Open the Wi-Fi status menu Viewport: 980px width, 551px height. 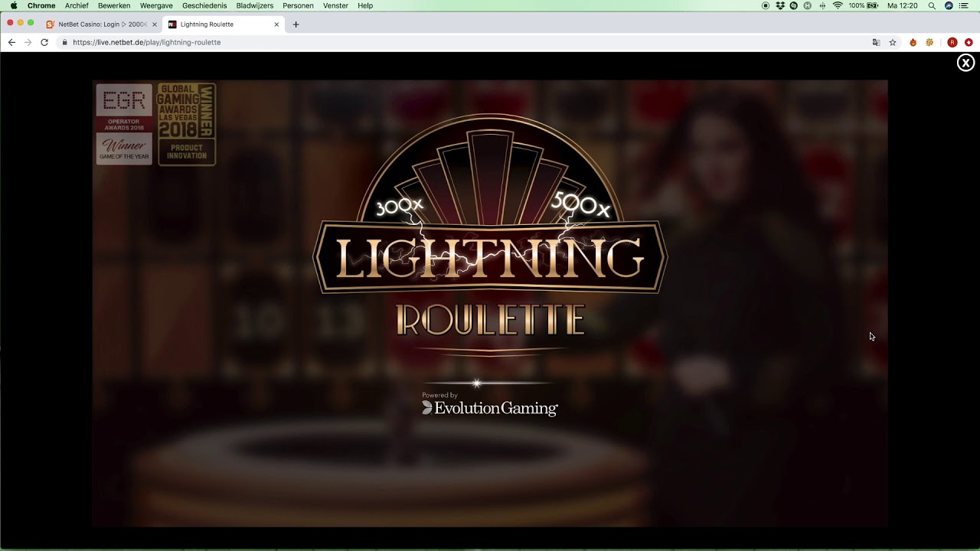click(838, 5)
